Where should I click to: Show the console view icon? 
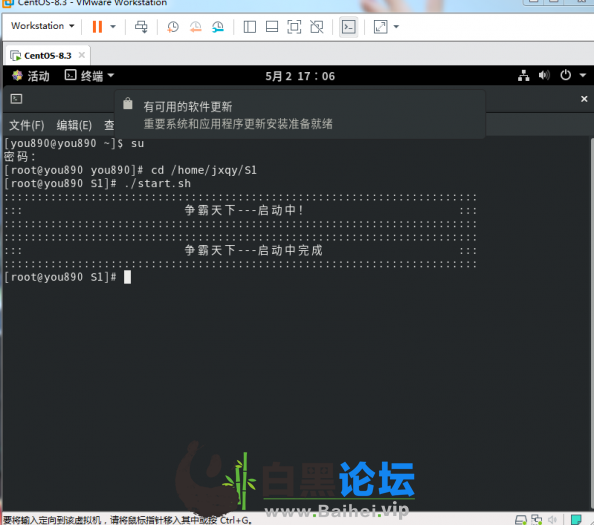pyautogui.click(x=349, y=27)
